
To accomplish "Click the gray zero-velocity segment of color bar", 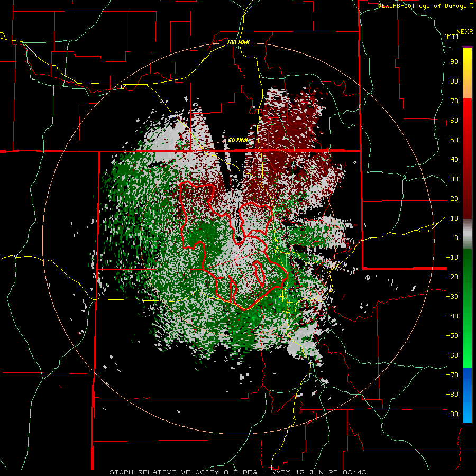I will (467, 234).
